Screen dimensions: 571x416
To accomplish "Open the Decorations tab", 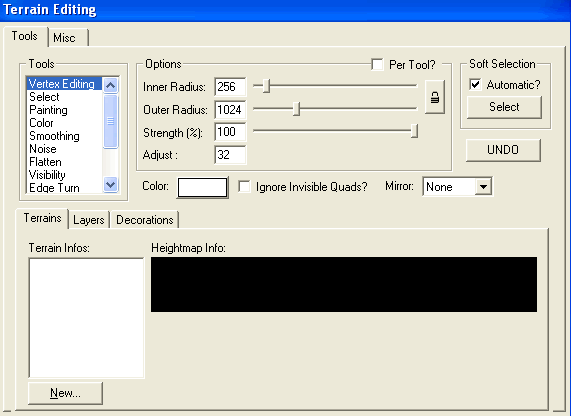I will point(145,220).
